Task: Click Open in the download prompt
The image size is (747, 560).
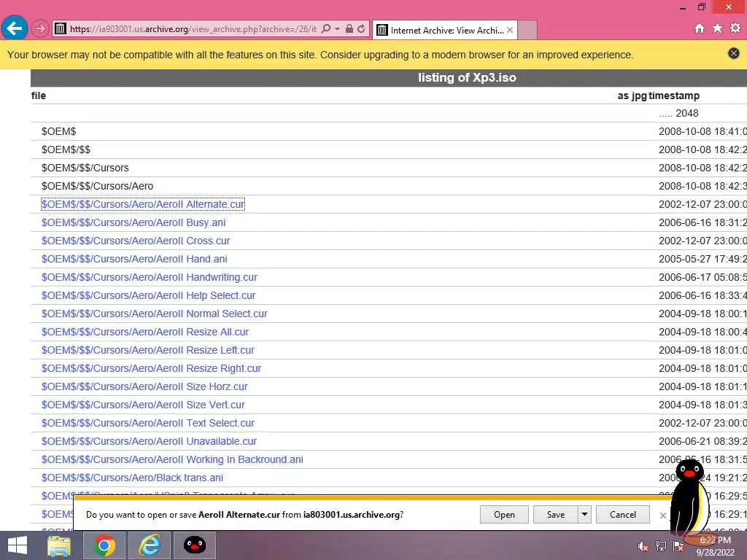Action: pyautogui.click(x=504, y=514)
